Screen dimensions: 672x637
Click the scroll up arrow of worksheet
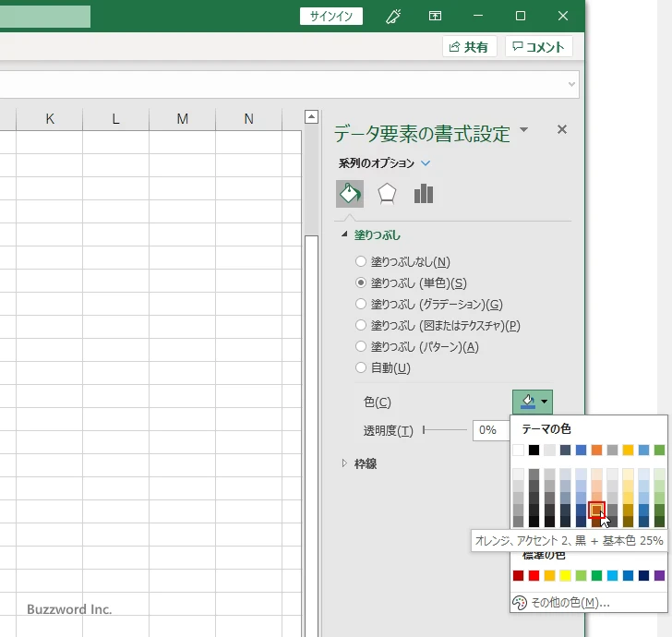click(x=312, y=116)
